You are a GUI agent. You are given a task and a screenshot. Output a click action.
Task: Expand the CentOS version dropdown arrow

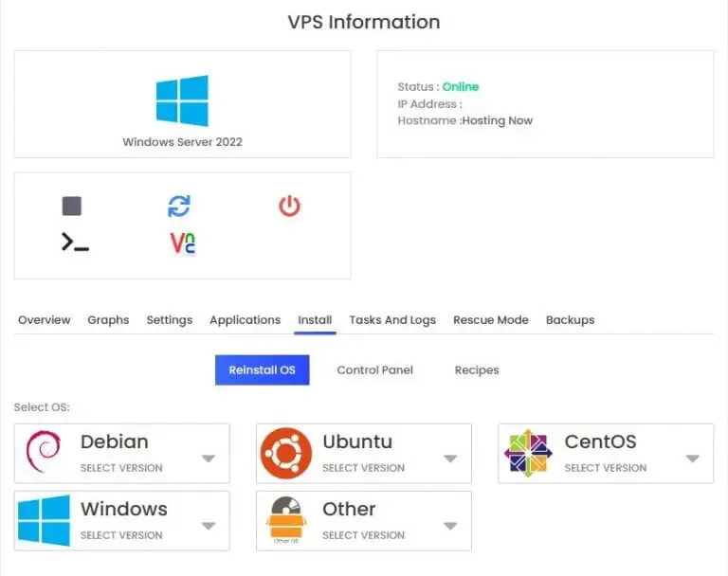692,459
